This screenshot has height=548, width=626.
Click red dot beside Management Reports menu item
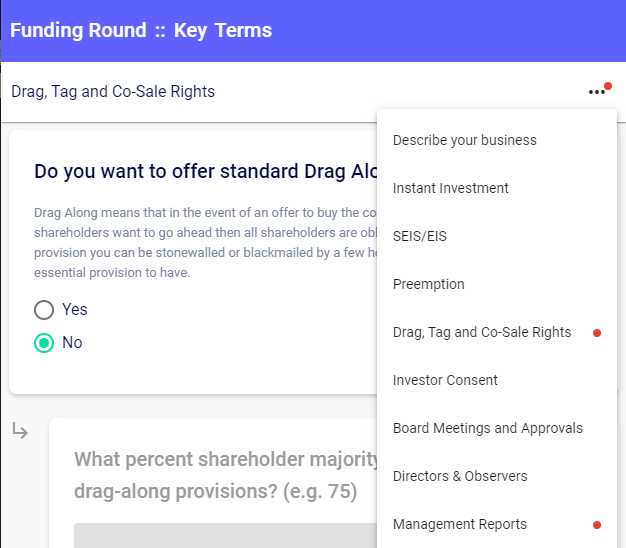coord(597,524)
